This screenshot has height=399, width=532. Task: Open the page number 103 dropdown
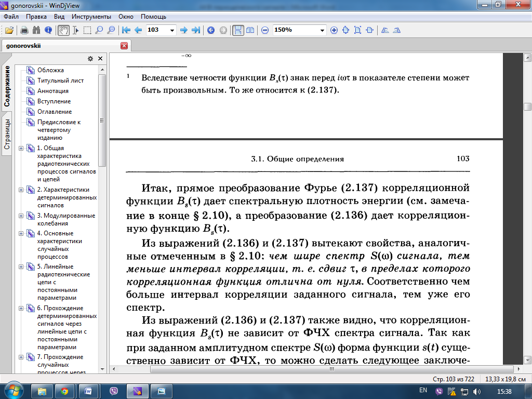point(172,31)
